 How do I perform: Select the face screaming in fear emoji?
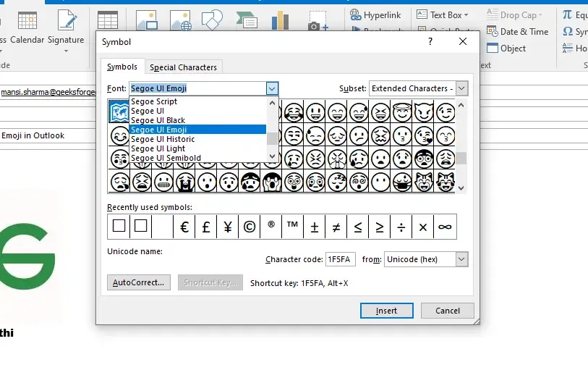tap(272, 182)
